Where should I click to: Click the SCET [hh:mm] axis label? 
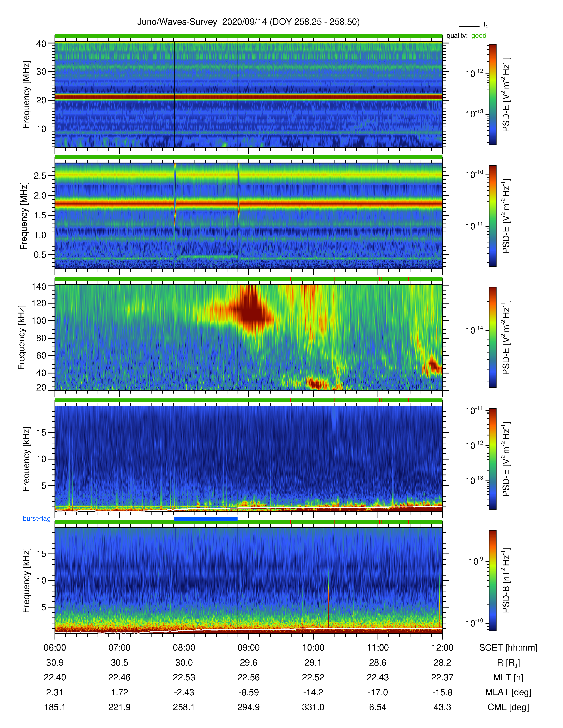point(508,648)
